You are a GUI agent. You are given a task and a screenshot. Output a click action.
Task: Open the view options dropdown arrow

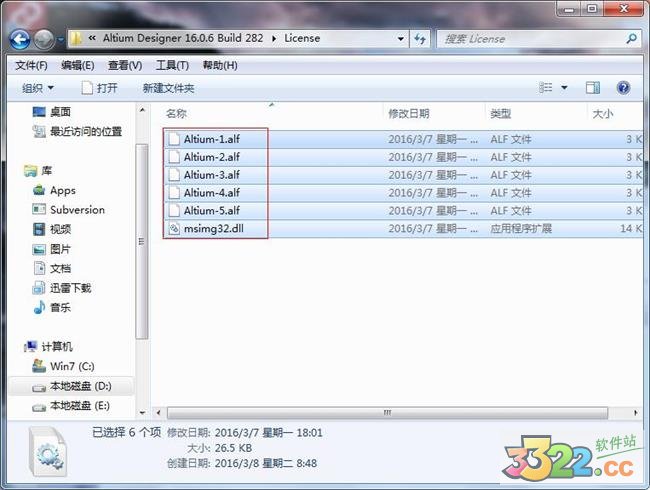point(564,88)
